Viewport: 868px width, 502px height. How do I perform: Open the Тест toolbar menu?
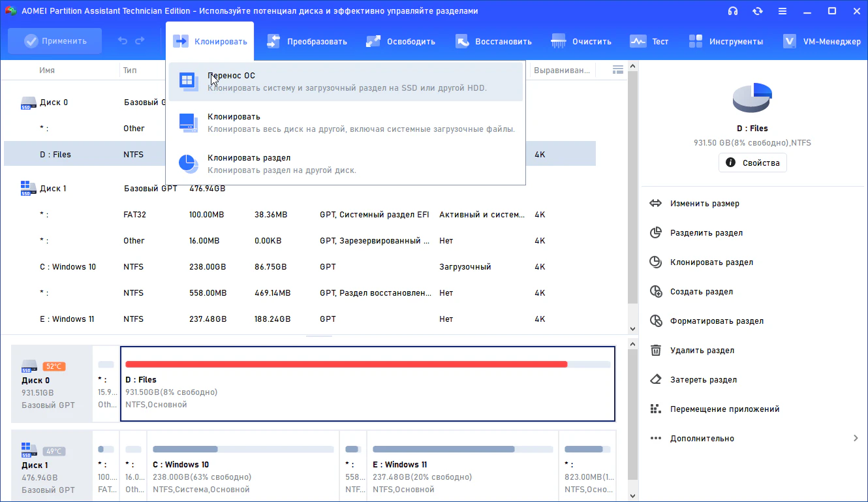(649, 41)
